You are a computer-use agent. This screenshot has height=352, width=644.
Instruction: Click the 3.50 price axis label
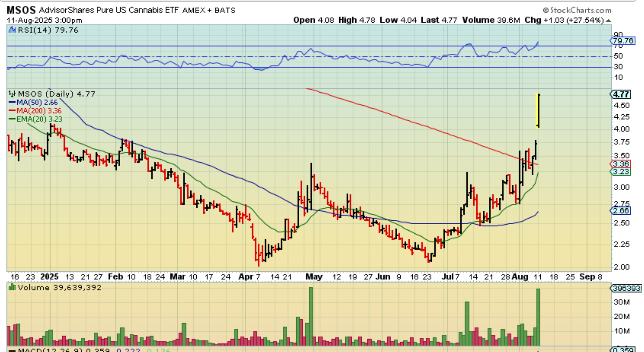[622, 156]
